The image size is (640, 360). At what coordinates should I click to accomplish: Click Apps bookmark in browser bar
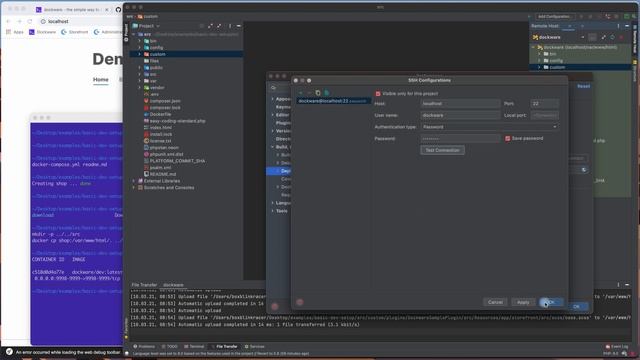coord(15,32)
